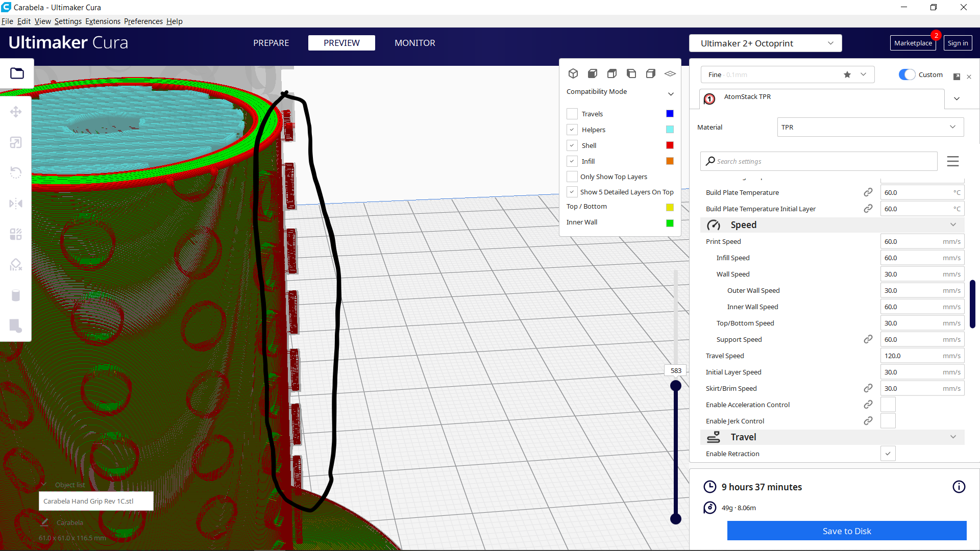Open the Marketplace
This screenshot has height=551, width=980.
click(913, 43)
